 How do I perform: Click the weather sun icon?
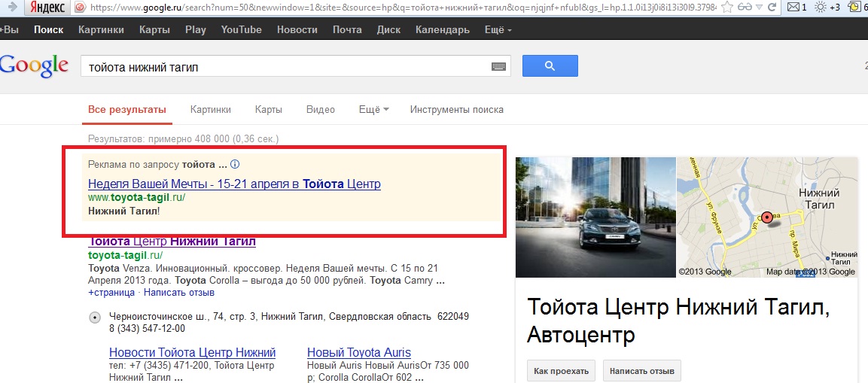coord(821,8)
